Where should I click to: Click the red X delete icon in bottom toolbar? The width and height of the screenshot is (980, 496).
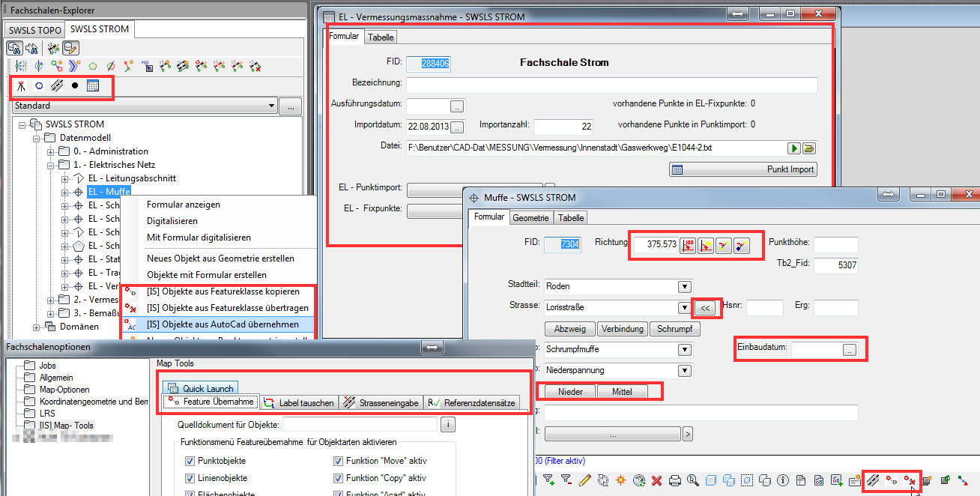657,480
